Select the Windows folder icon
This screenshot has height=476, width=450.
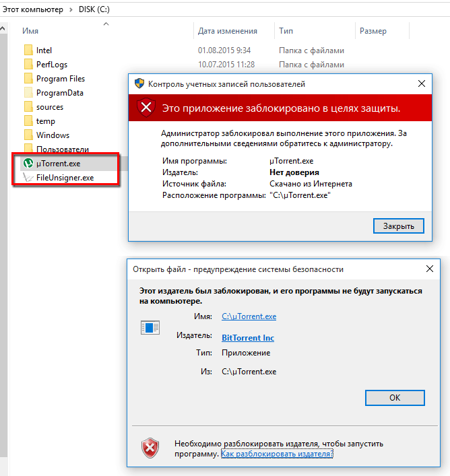[28, 135]
